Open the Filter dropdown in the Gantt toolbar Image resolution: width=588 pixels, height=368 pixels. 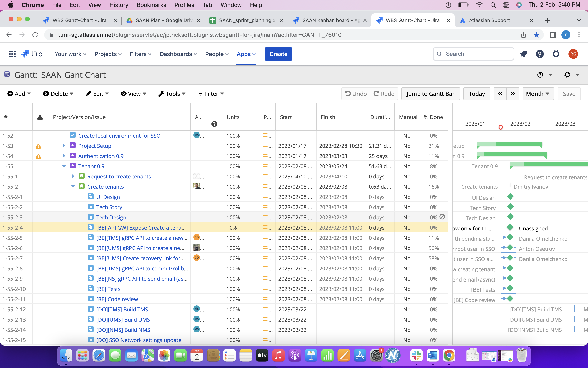coord(211,94)
